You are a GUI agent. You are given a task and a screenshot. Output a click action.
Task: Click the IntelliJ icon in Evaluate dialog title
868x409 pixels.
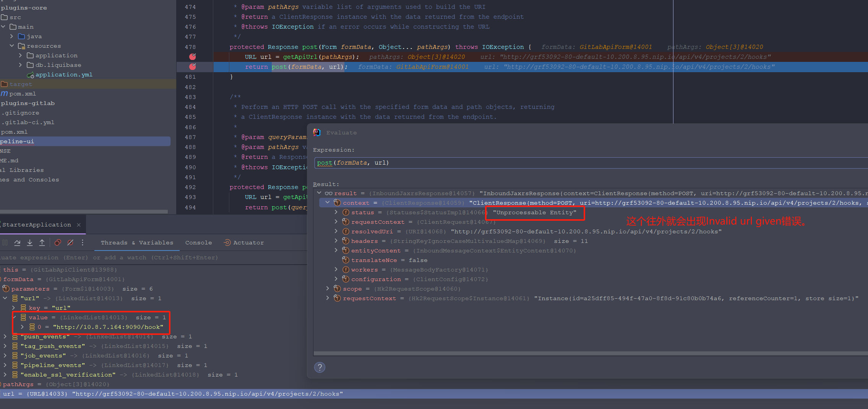click(317, 133)
